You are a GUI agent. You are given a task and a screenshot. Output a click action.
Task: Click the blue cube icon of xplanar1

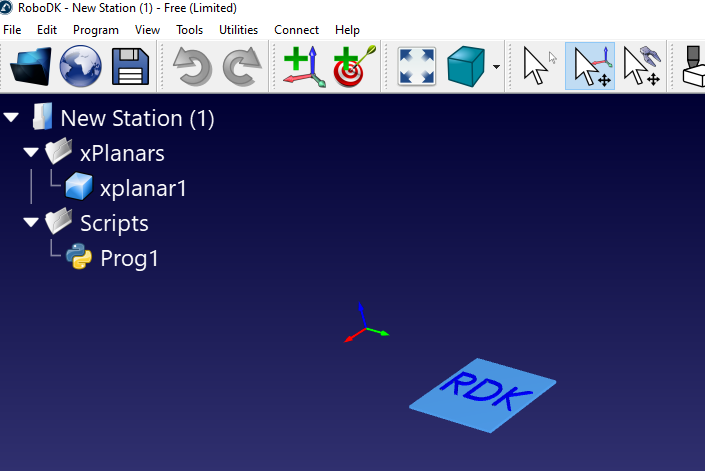click(x=79, y=186)
